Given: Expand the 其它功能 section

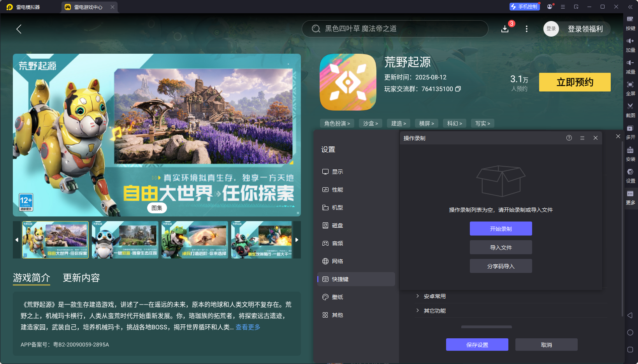Looking at the screenshot, I should coord(434,310).
